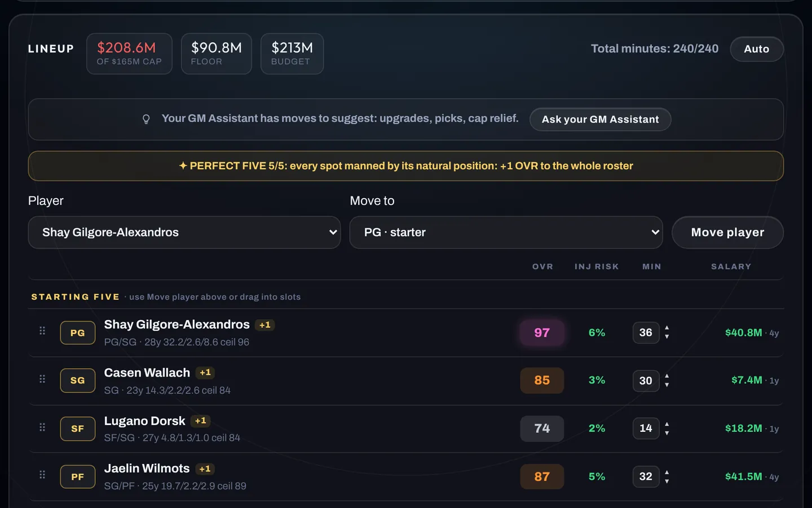The image size is (812, 508).
Task: Click the minutes field showing 32
Action: click(646, 477)
